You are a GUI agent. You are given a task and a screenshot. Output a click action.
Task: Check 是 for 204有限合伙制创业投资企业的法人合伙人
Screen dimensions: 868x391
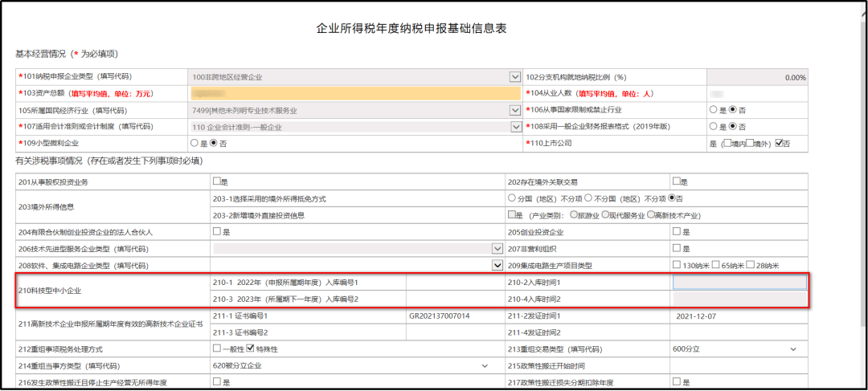pos(217,232)
